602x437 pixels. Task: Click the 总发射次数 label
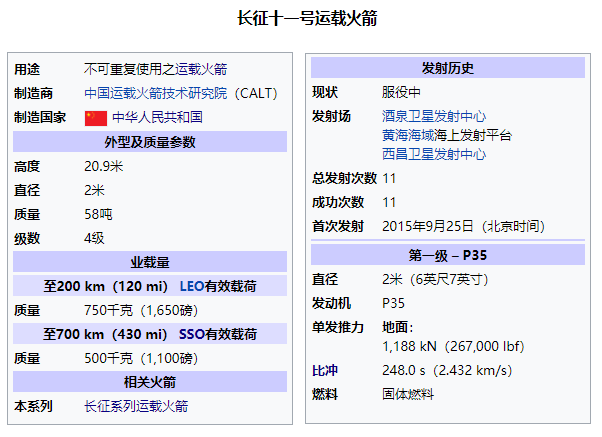click(x=344, y=178)
